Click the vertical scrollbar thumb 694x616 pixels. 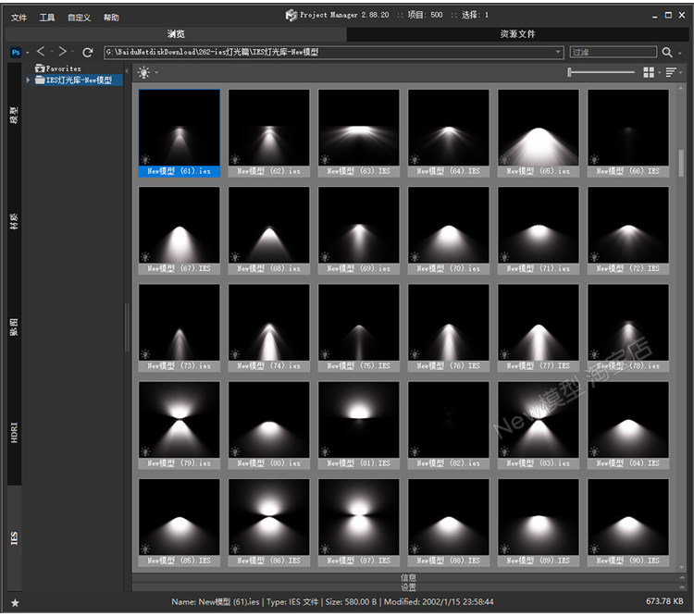(x=681, y=164)
